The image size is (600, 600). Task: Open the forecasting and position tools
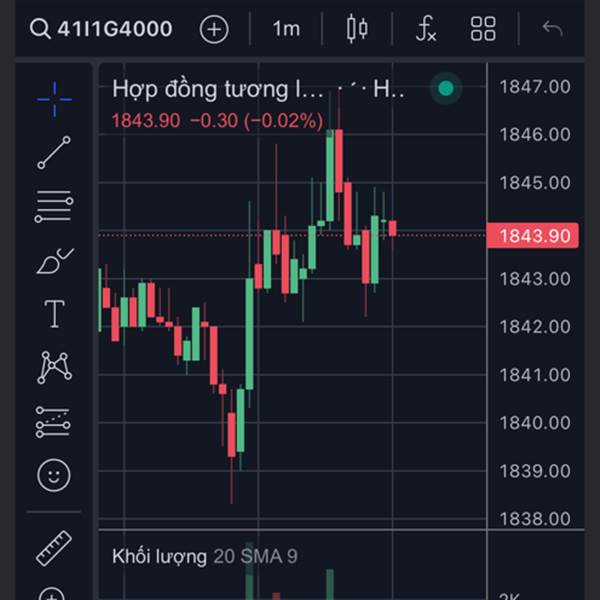(x=54, y=422)
